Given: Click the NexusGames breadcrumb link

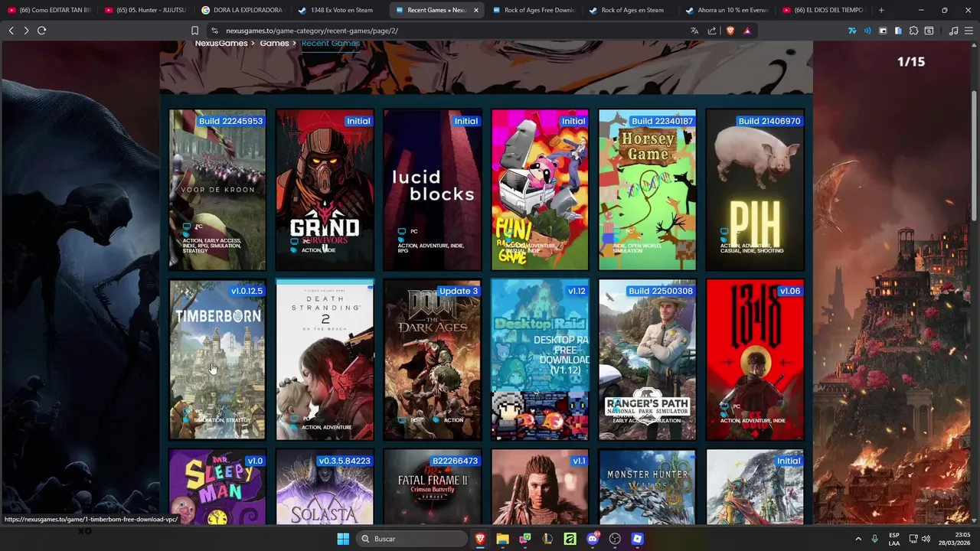Looking at the screenshot, I should [221, 44].
